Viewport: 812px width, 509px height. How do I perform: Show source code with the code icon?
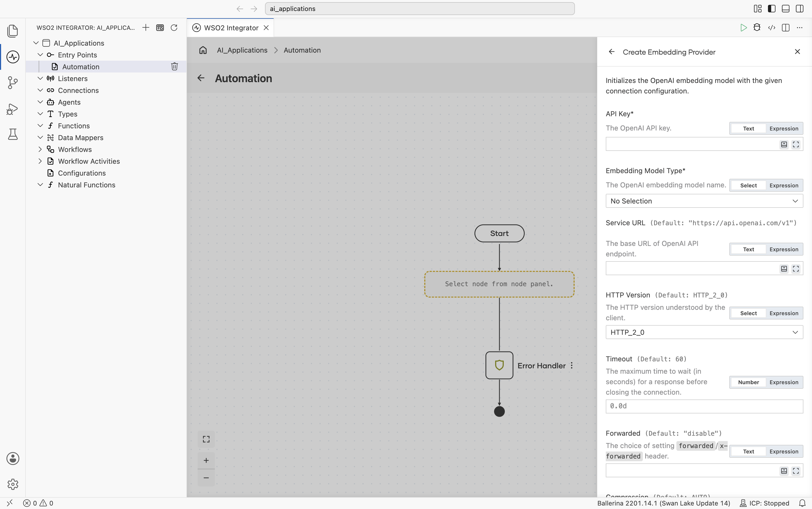point(772,28)
